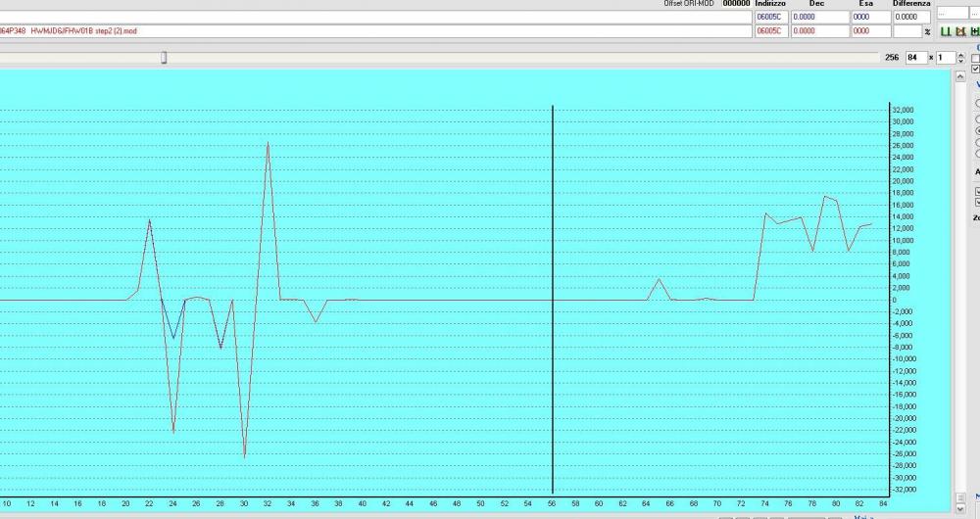Click the Differenza 0.0000 value field
Image resolution: width=980 pixels, height=519 pixels.
pos(910,17)
